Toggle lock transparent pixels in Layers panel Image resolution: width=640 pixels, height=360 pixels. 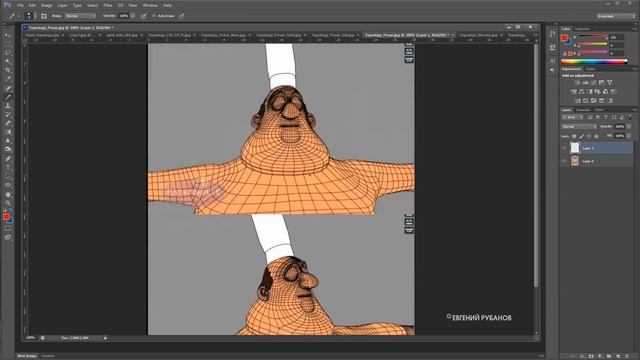point(574,136)
